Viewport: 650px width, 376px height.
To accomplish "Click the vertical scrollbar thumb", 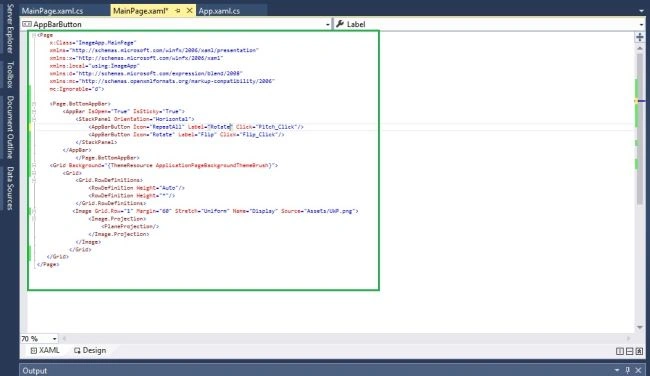I will (x=640, y=129).
